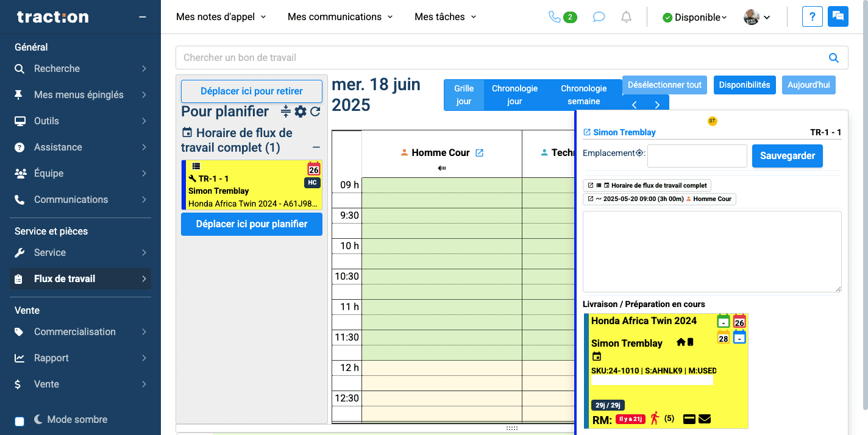Image resolution: width=868 pixels, height=435 pixels.
Task: Click the envelope icon on Honda card
Action: [705, 419]
